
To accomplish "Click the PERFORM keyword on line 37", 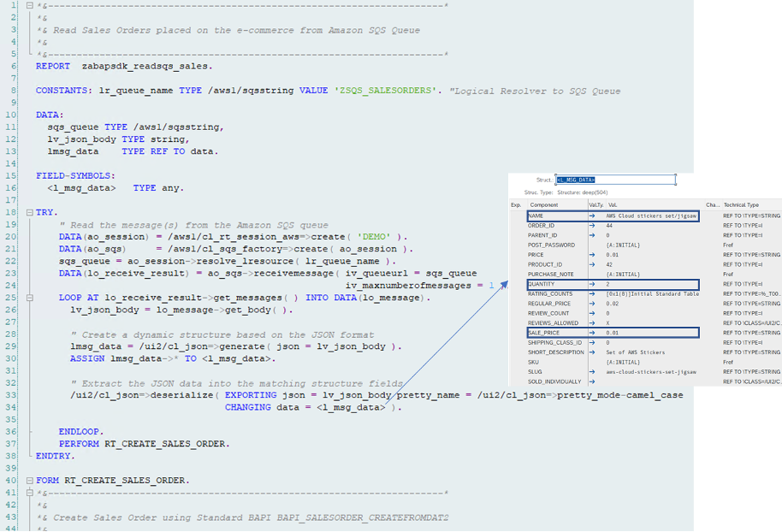I will pos(79,444).
